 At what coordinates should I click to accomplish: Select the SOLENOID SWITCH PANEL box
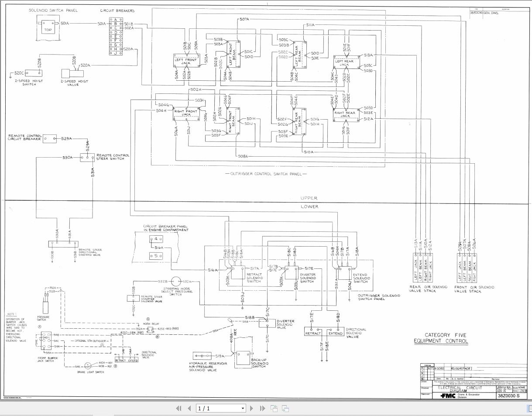47,28
